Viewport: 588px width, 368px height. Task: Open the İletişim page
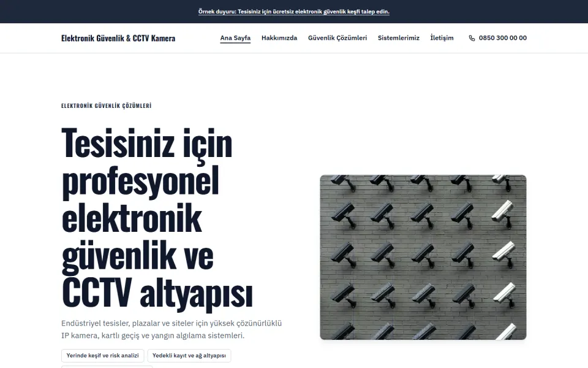442,38
